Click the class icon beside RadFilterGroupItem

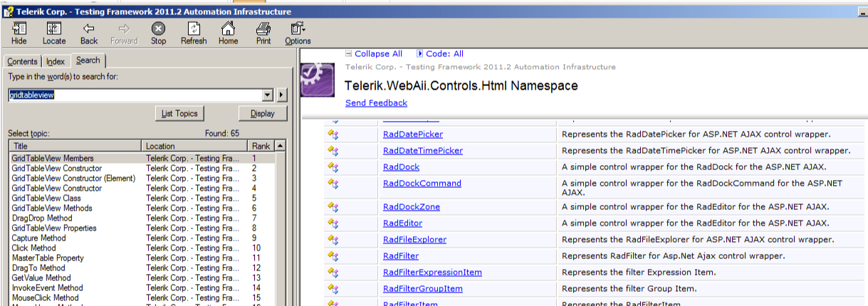pyautogui.click(x=333, y=289)
